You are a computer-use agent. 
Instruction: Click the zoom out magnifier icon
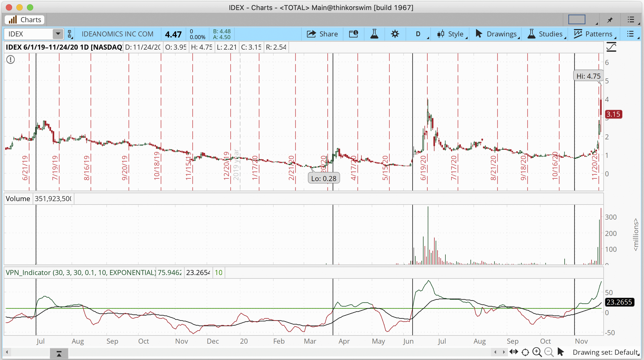549,352
